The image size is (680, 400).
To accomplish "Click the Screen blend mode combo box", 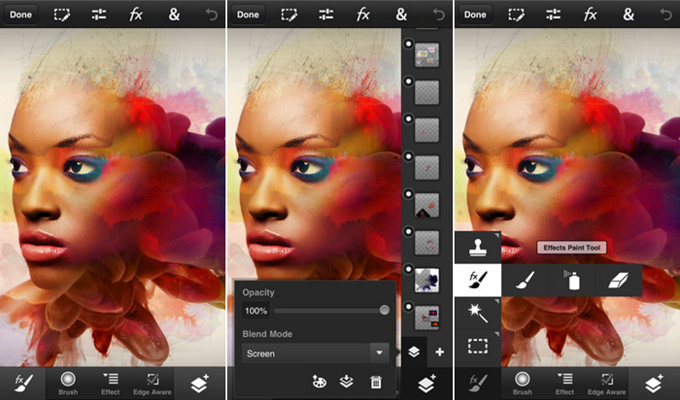I will [315, 353].
